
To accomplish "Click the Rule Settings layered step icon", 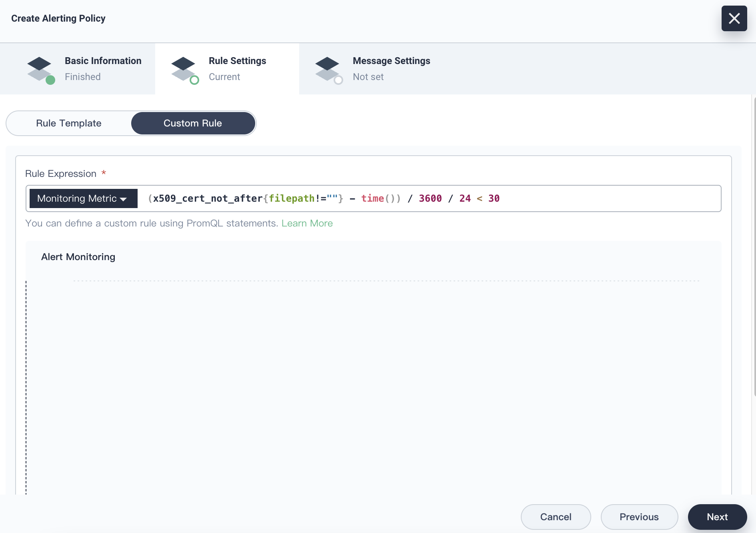I will 183,68.
